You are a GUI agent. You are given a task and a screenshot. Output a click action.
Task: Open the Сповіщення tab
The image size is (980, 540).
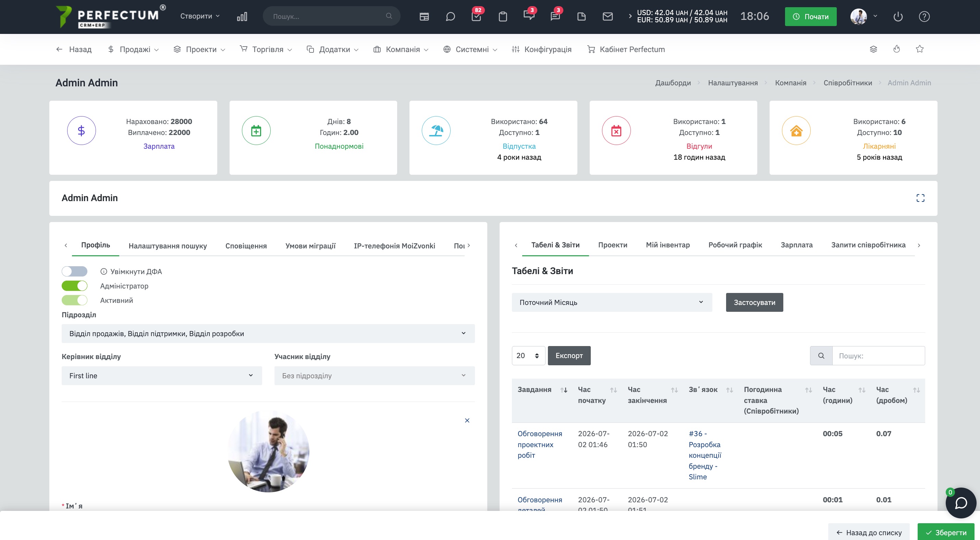[246, 246]
